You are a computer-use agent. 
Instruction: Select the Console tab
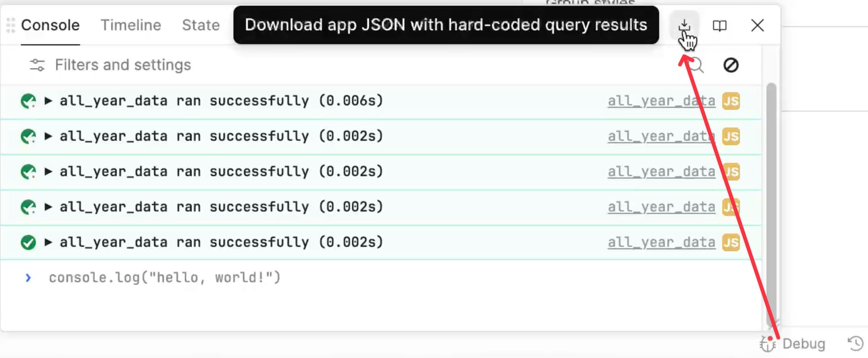pos(50,25)
